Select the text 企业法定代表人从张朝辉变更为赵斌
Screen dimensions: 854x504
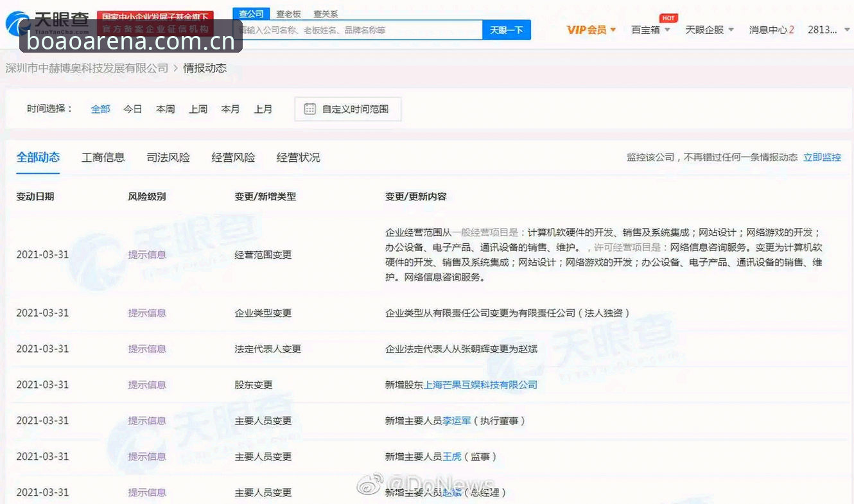point(461,349)
